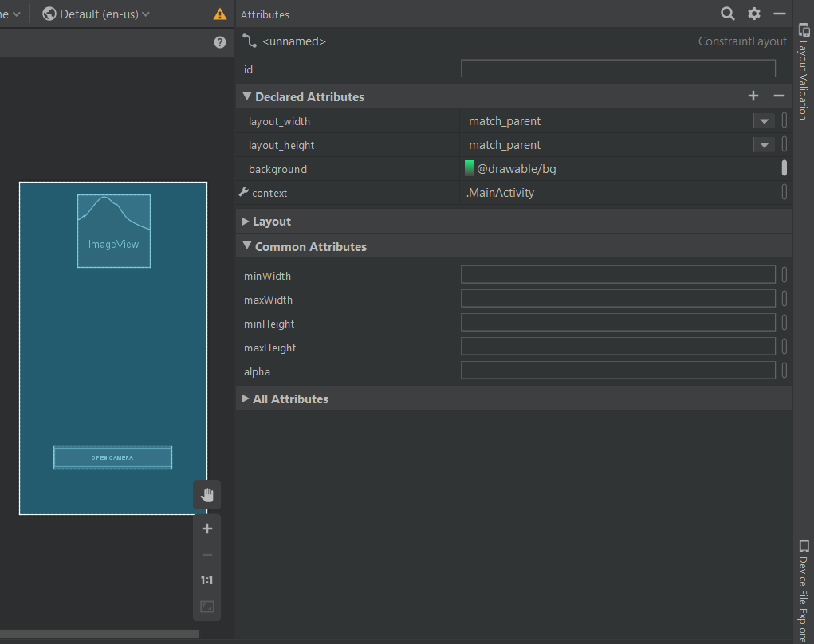Viewport: 814px width, 644px height.
Task: Set preview zoom to 1:1
Action: point(206,579)
